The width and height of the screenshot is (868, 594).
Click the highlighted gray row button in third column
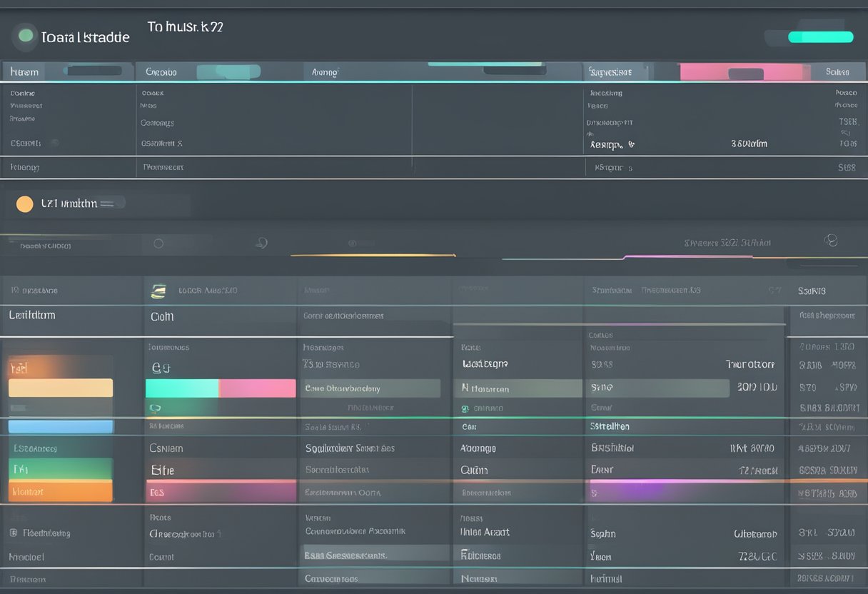370,388
